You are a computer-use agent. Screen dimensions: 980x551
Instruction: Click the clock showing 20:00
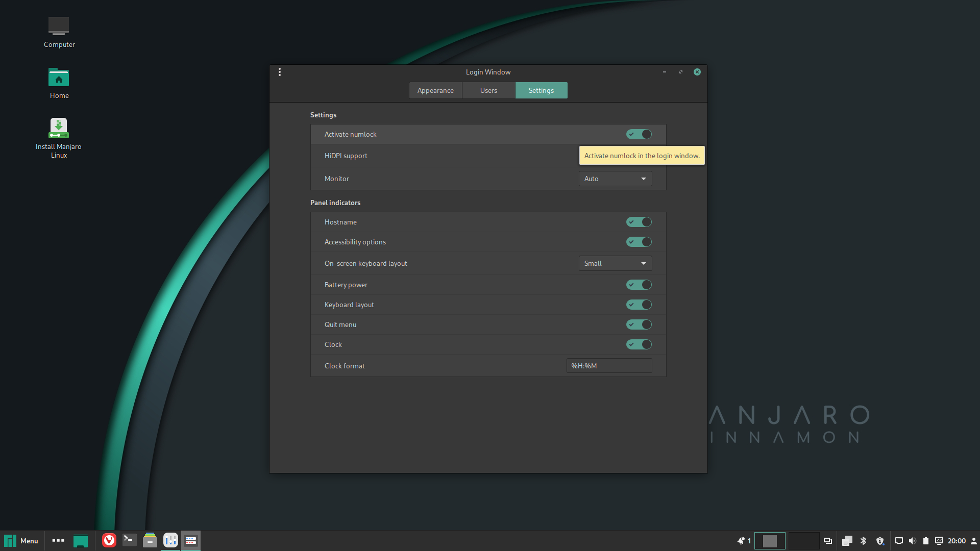click(x=957, y=541)
